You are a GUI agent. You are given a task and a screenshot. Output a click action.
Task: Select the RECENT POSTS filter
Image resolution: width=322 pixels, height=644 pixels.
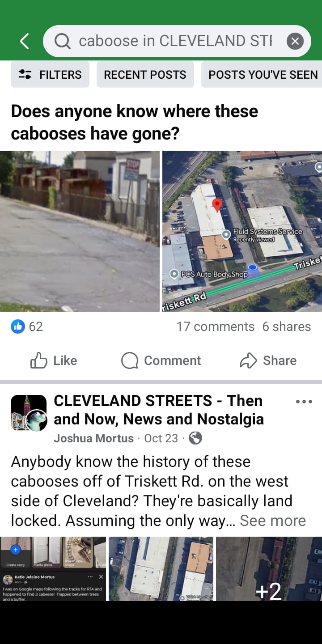click(145, 74)
